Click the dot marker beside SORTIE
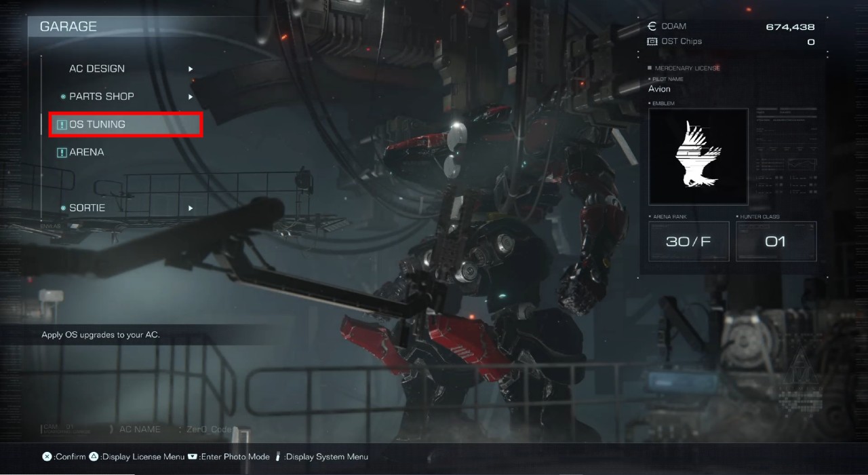 click(63, 208)
